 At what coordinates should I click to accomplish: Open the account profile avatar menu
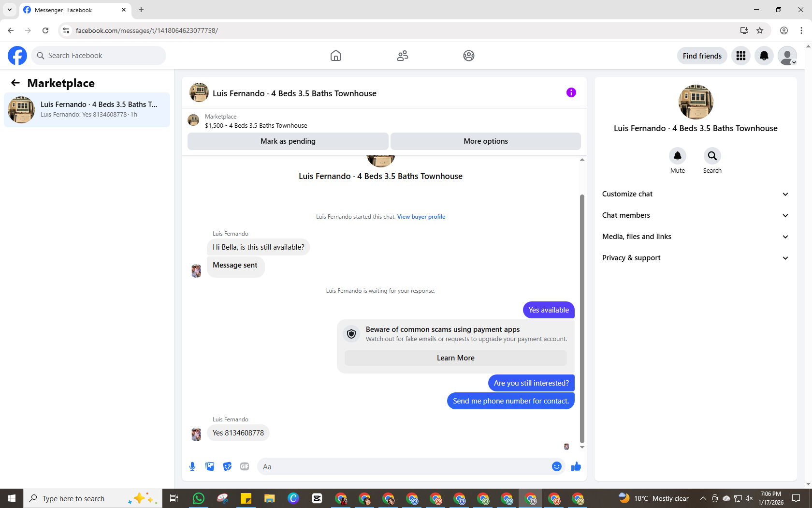point(787,56)
